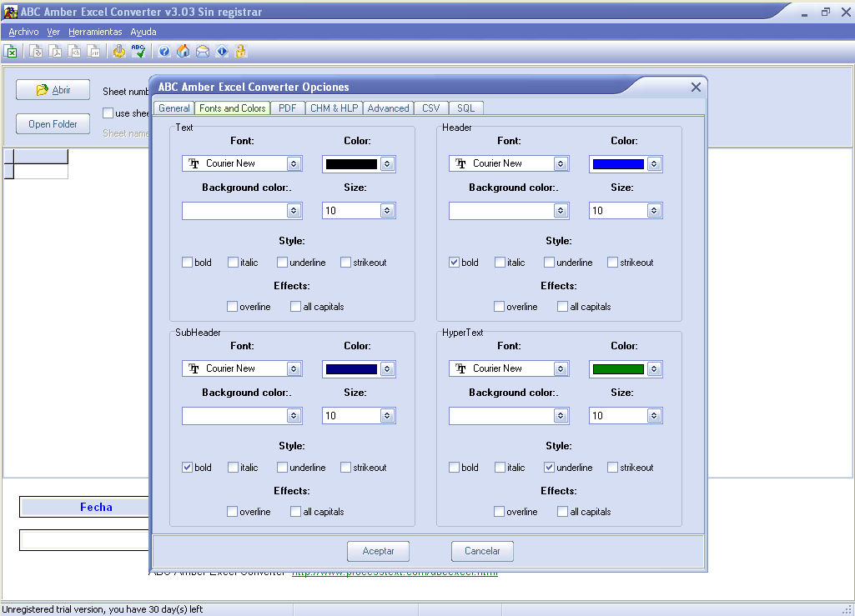Check strikeout in the HyperText group

611,467
